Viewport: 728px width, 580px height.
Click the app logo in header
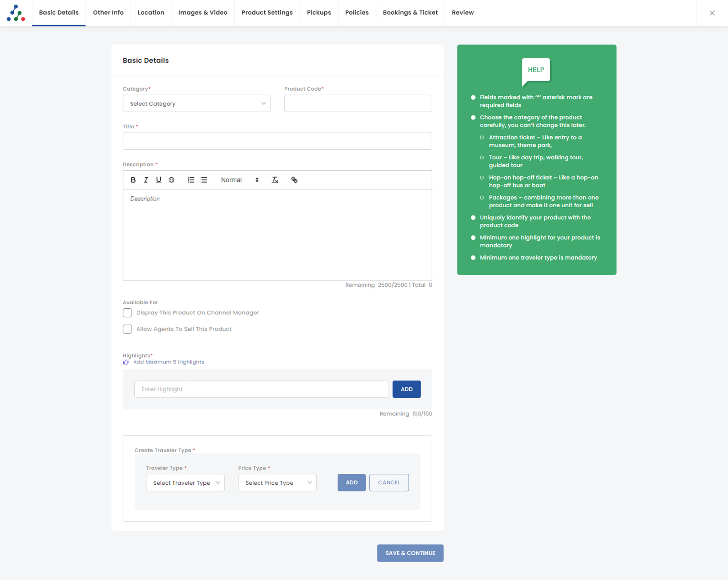[16, 13]
